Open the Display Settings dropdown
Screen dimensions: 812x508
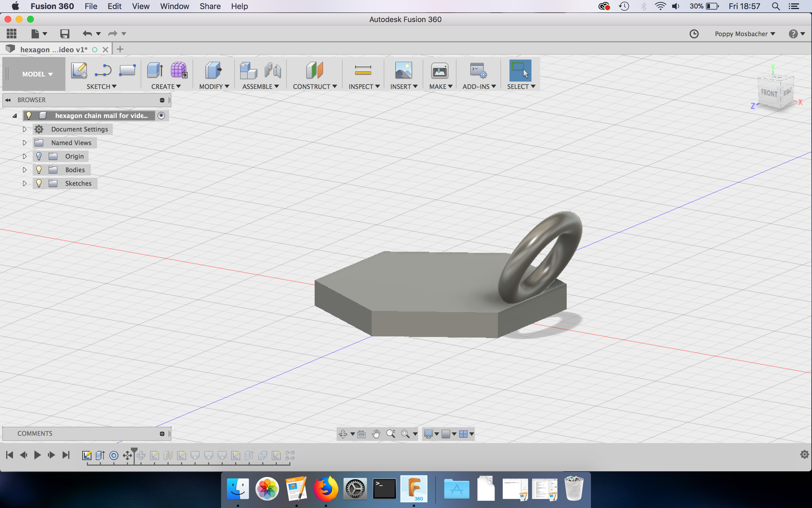[x=431, y=434]
